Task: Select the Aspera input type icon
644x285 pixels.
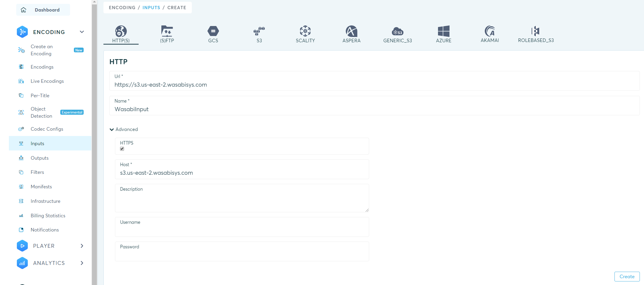Action: (x=351, y=31)
